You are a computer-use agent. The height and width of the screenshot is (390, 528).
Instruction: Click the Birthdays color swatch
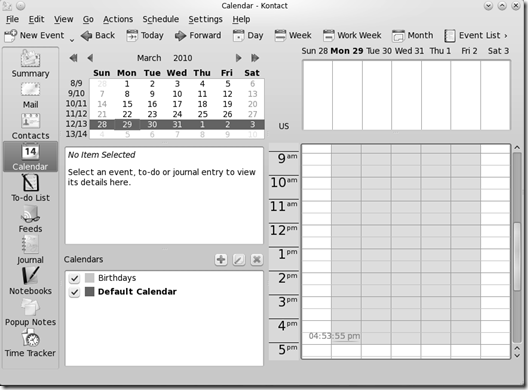point(89,278)
